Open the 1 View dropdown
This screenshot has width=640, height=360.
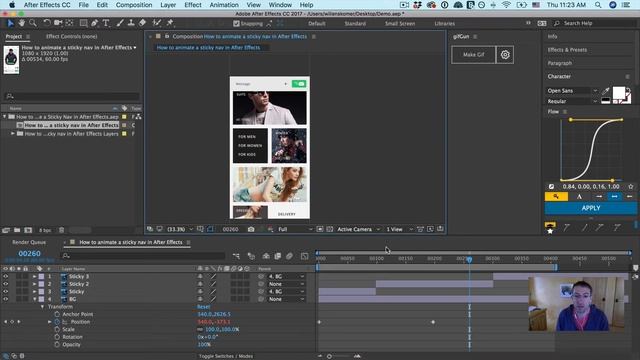pyautogui.click(x=400, y=229)
